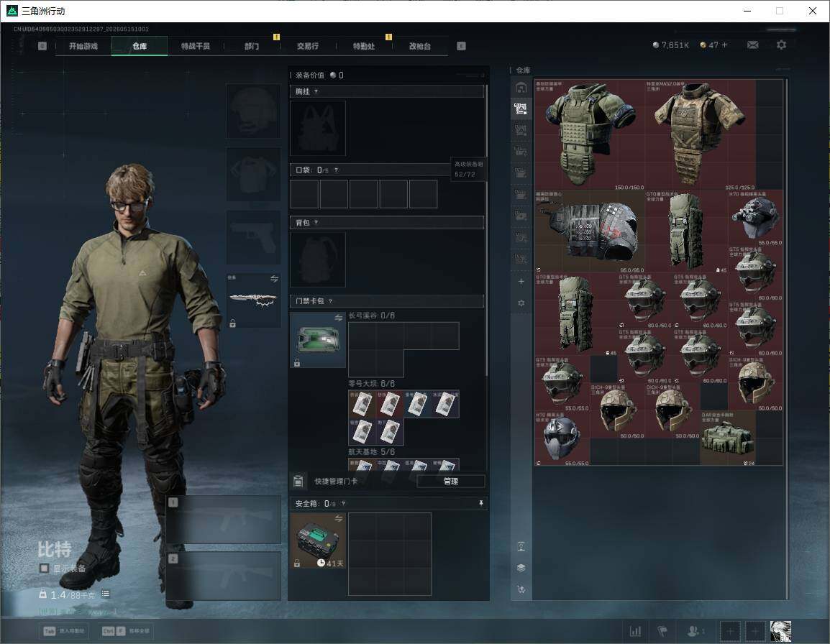
Task: Click the first empty squad plus slot
Action: pyautogui.click(x=730, y=631)
